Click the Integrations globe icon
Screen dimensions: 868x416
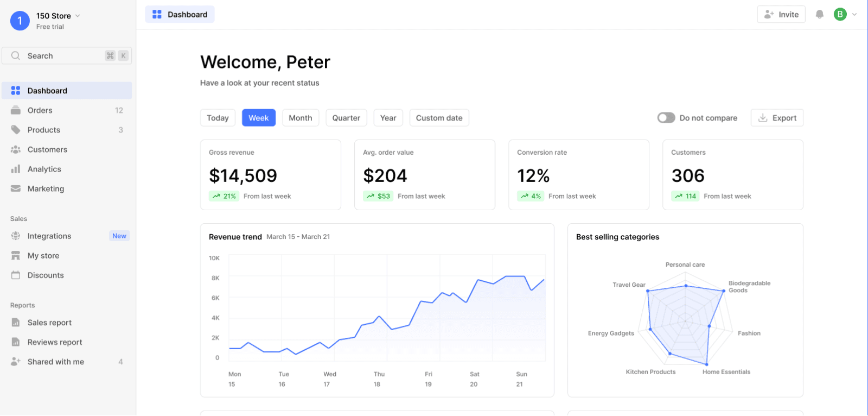[x=16, y=236]
